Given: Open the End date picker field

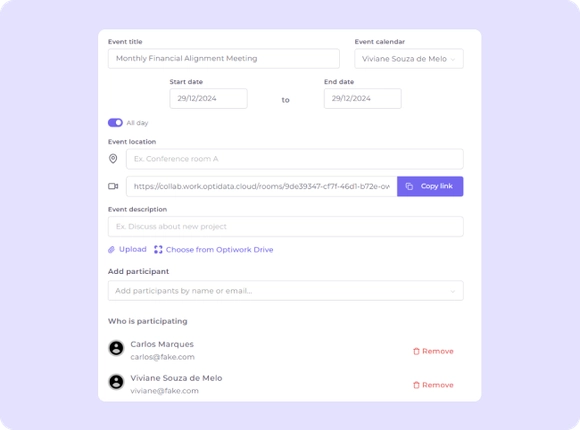Looking at the screenshot, I should tap(362, 98).
